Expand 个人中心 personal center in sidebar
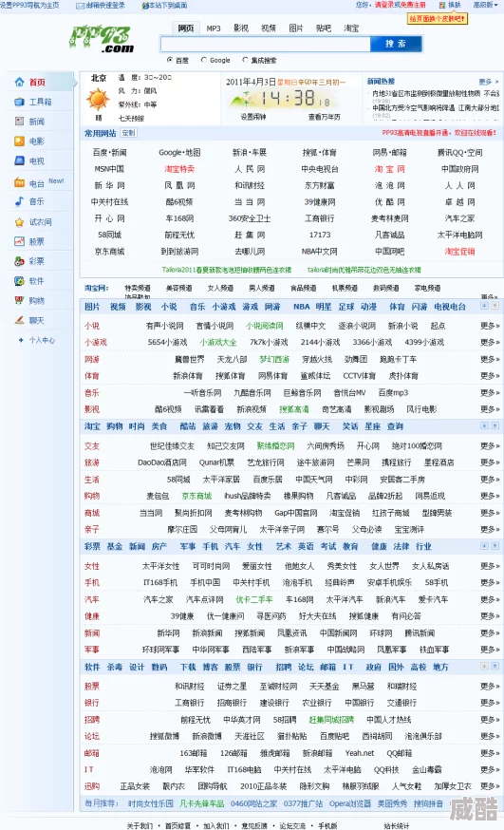Image resolution: width=504 pixels, height=830 pixels. click(x=37, y=340)
